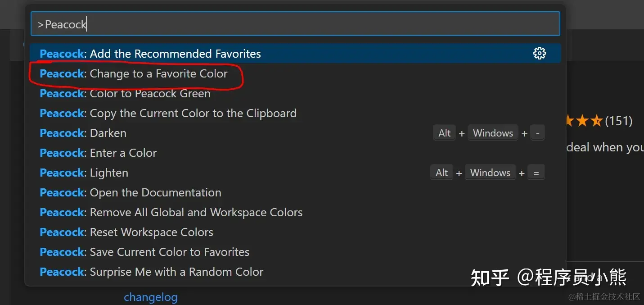Image resolution: width=644 pixels, height=305 pixels.
Task: Click the Windows key badge on Lighten row
Action: (x=490, y=173)
